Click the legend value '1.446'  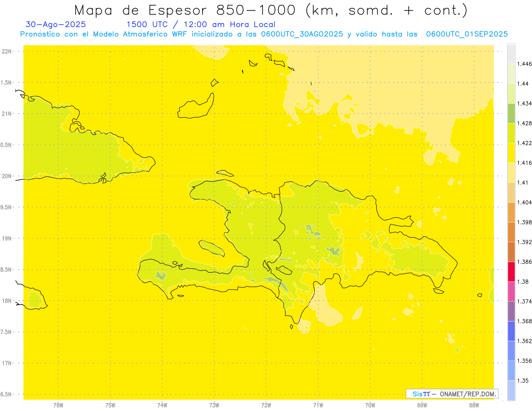(x=524, y=64)
